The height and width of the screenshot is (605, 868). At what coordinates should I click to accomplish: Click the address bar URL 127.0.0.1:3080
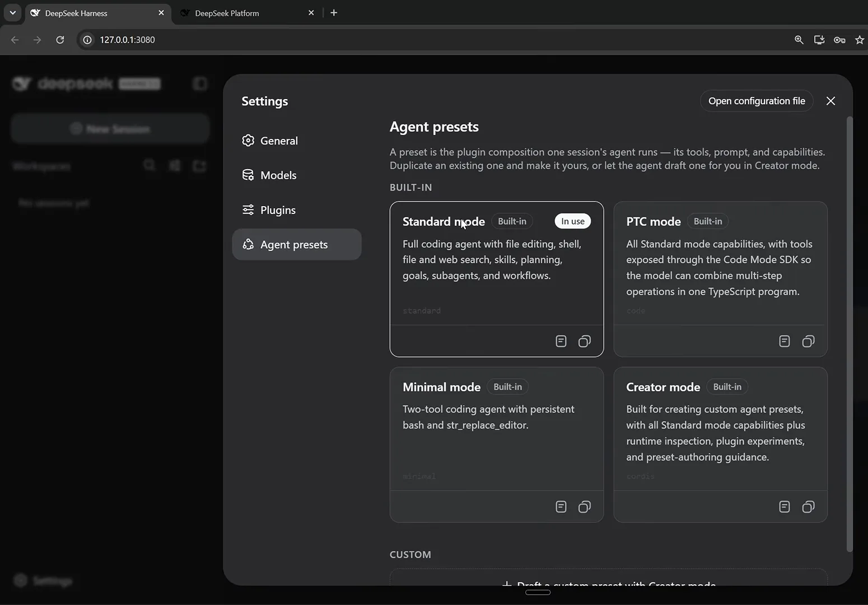127,40
